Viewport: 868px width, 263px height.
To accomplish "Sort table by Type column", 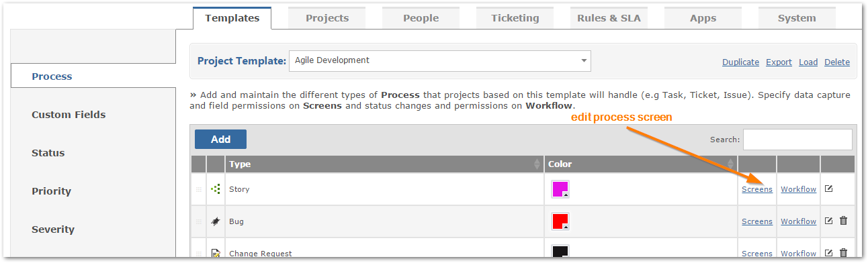I will point(384,164).
